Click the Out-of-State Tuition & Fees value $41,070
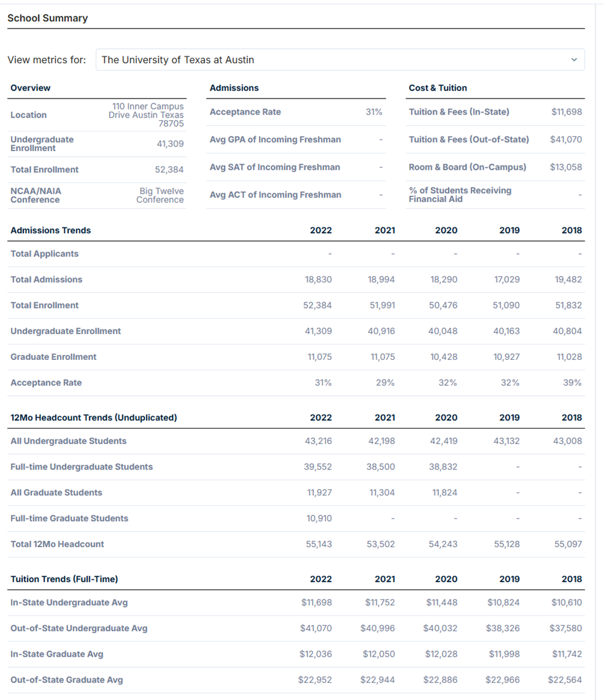The image size is (604, 700). [566, 140]
